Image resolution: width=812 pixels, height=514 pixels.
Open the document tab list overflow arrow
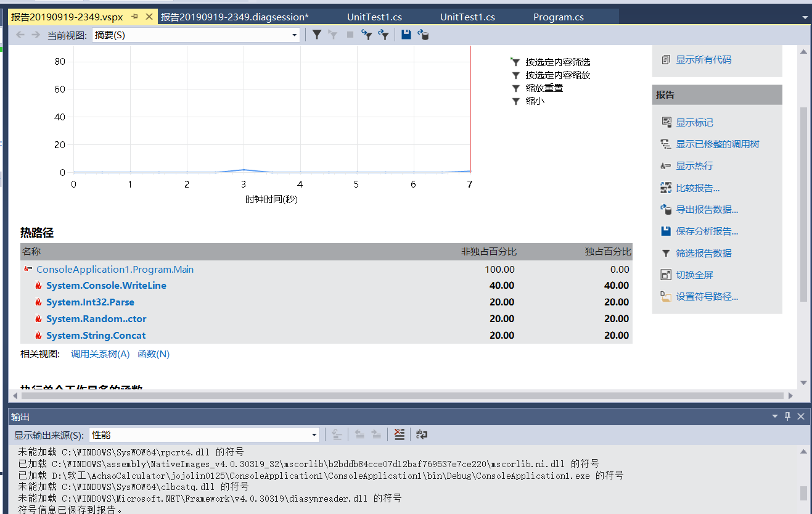tap(805, 17)
